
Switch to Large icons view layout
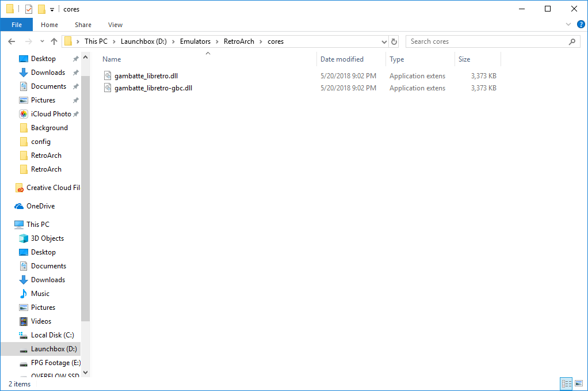pos(579,384)
